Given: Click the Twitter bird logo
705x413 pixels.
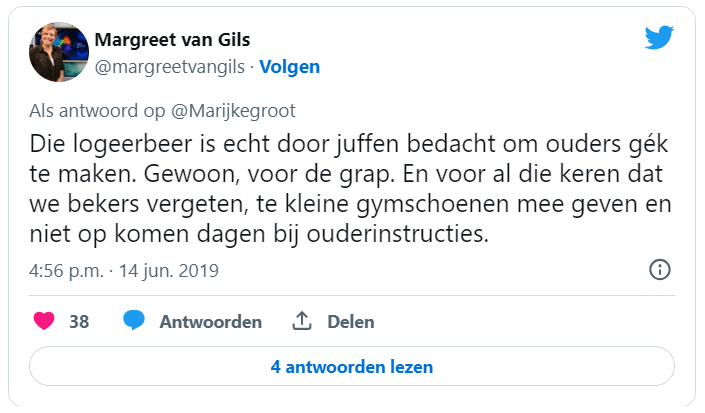Looking at the screenshot, I should click(658, 38).
